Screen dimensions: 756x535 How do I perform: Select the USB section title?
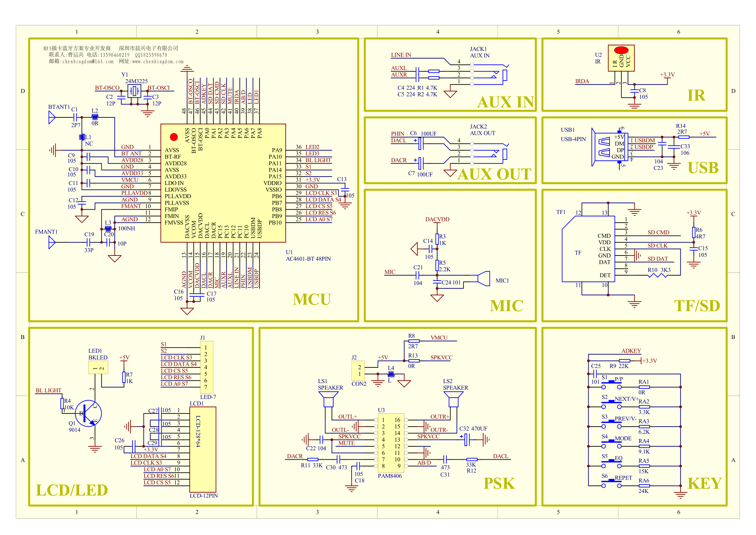click(703, 168)
